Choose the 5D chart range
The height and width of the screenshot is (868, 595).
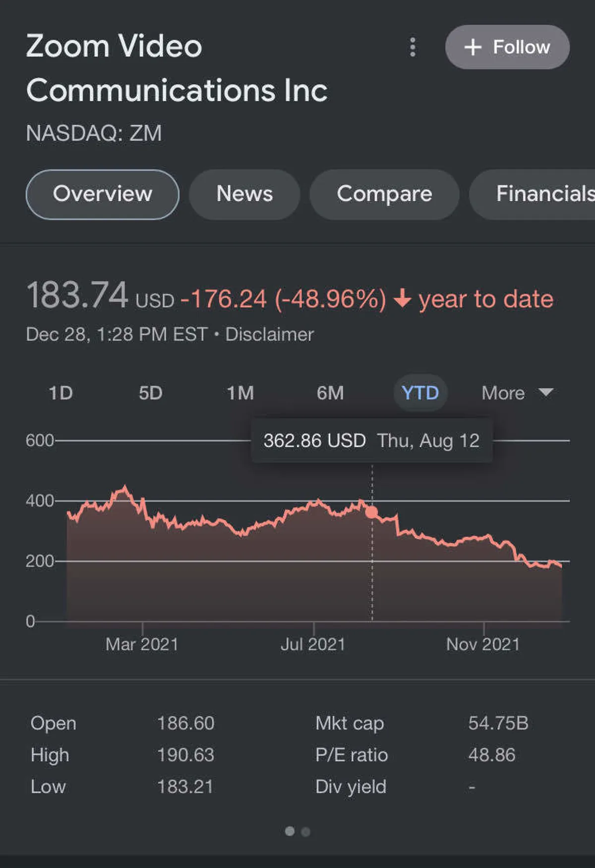click(x=150, y=393)
